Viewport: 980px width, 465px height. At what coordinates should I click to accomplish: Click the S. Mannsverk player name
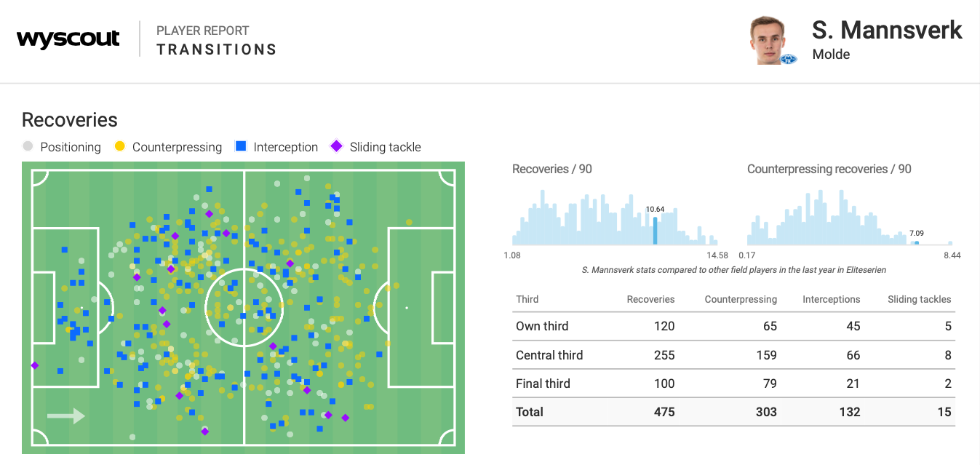coord(887,31)
